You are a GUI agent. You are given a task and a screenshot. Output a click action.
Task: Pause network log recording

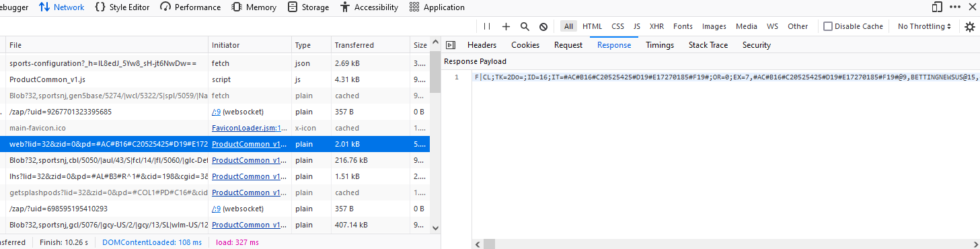coord(487,26)
